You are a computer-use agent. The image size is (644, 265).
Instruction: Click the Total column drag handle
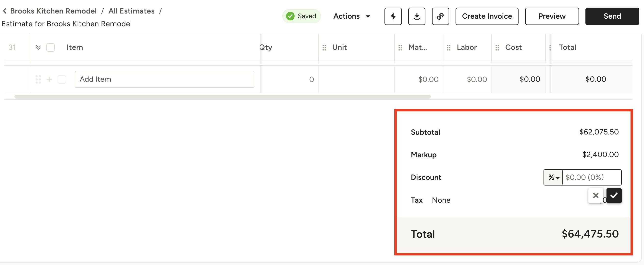pyautogui.click(x=550, y=48)
